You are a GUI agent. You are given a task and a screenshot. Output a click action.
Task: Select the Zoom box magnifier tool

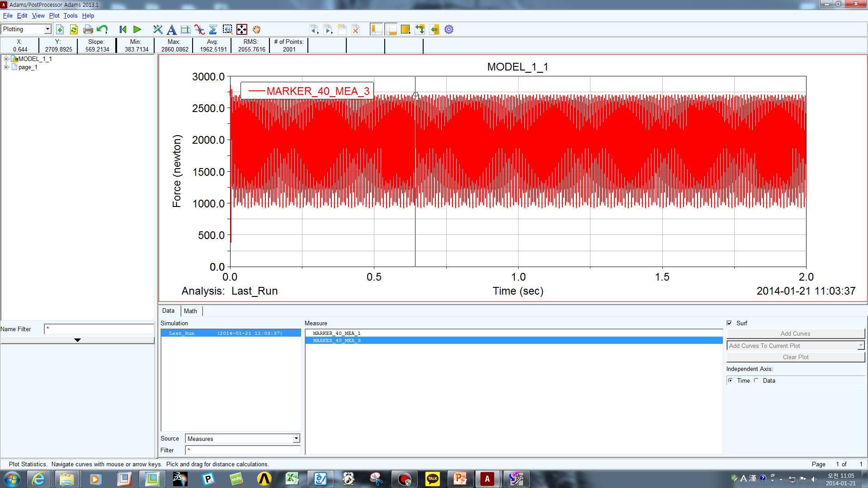[x=227, y=29]
